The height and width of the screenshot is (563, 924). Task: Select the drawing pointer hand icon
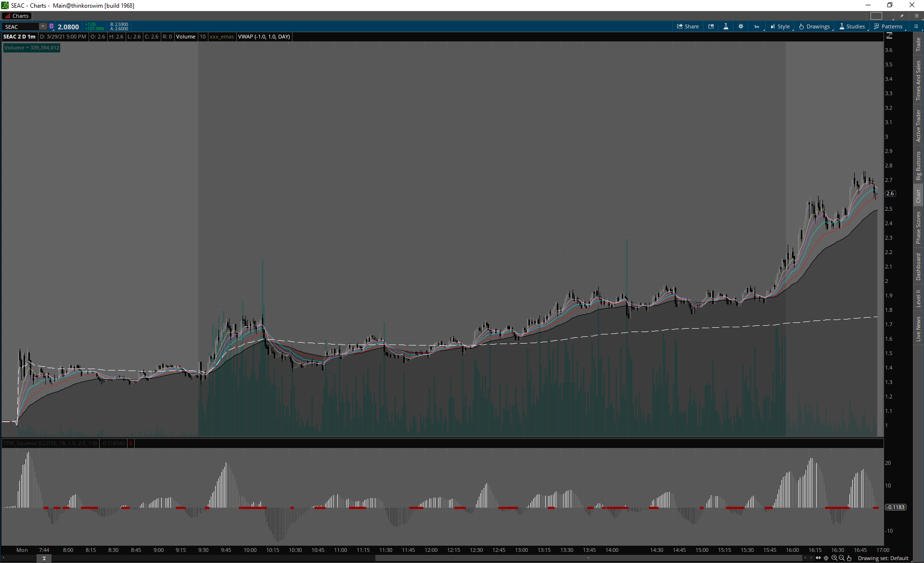(x=849, y=558)
